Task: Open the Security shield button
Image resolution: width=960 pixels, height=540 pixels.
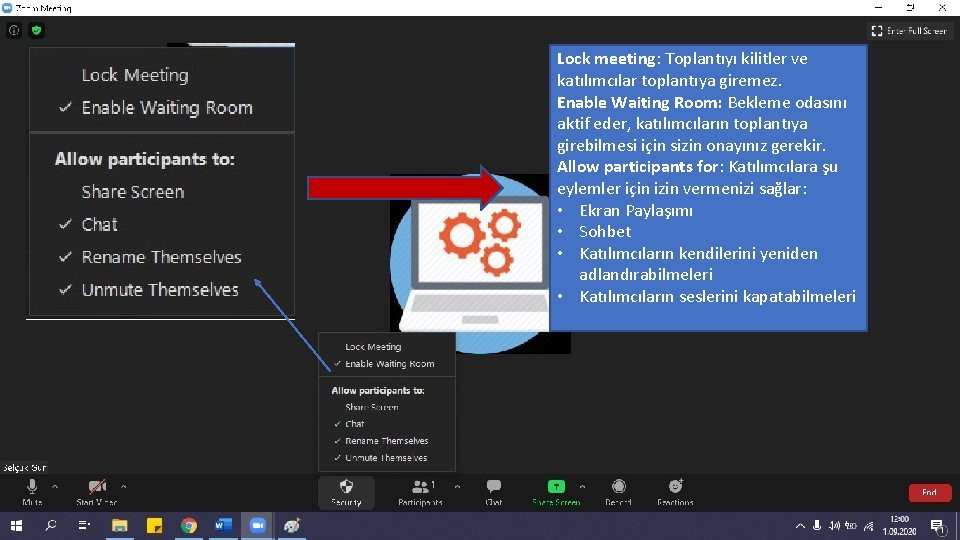Action: (x=347, y=492)
